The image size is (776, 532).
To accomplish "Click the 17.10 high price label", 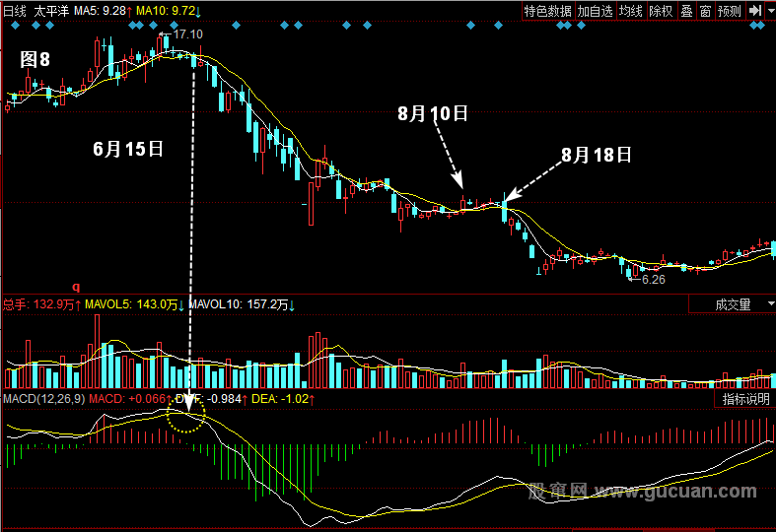I will (188, 34).
